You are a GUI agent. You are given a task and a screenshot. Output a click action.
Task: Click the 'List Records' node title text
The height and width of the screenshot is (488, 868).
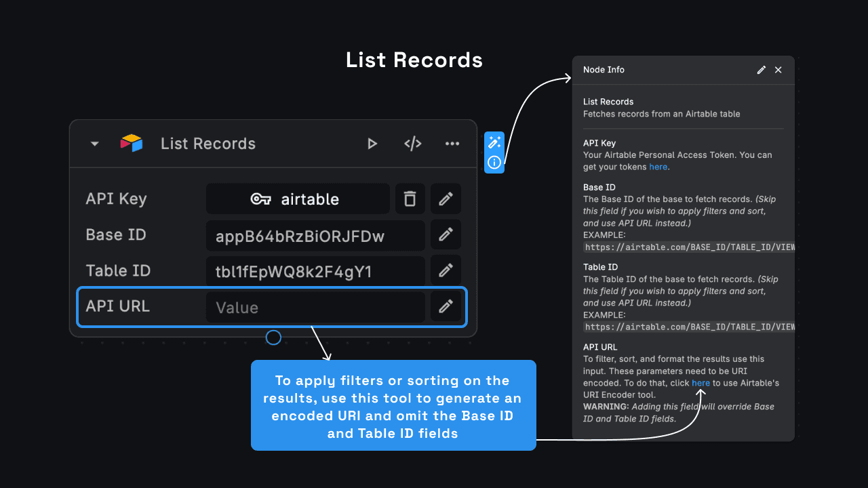point(208,144)
